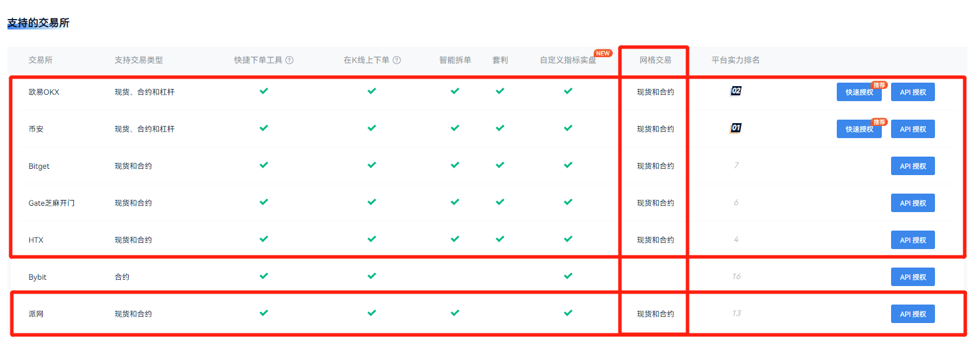
Task: Click 套利 checkmark in Gate芝麻开门 row
Action: pos(500,202)
